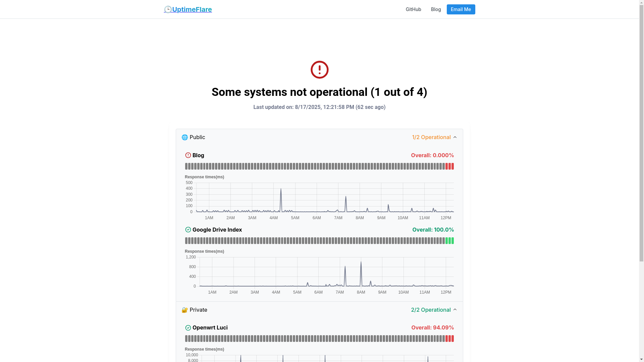Screen dimensions: 644x362
Task: Open the GitHub link in header
Action: coord(413,9)
